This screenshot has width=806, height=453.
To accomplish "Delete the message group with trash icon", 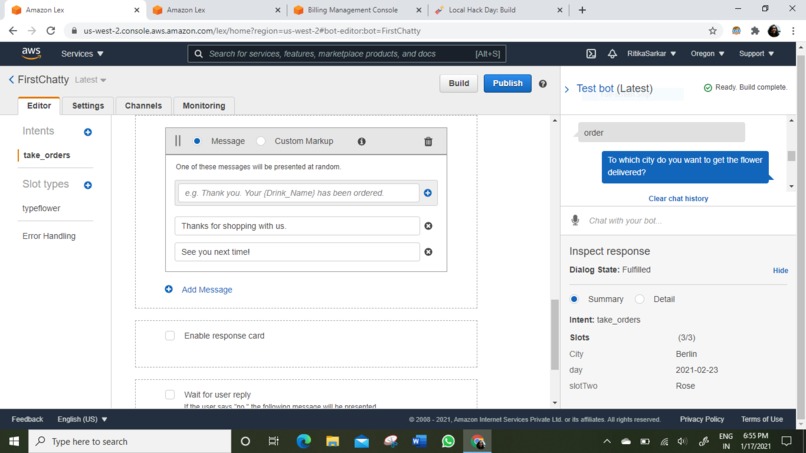I will (428, 141).
